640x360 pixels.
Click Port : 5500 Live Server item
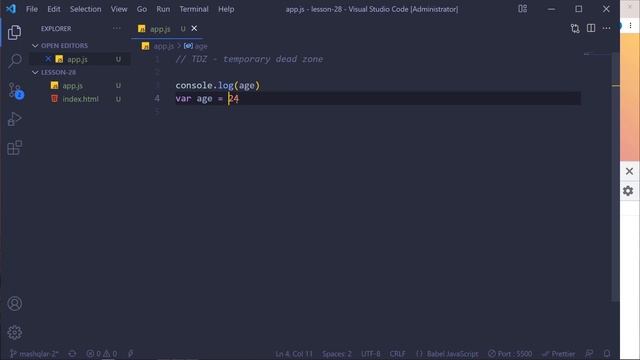(510, 353)
